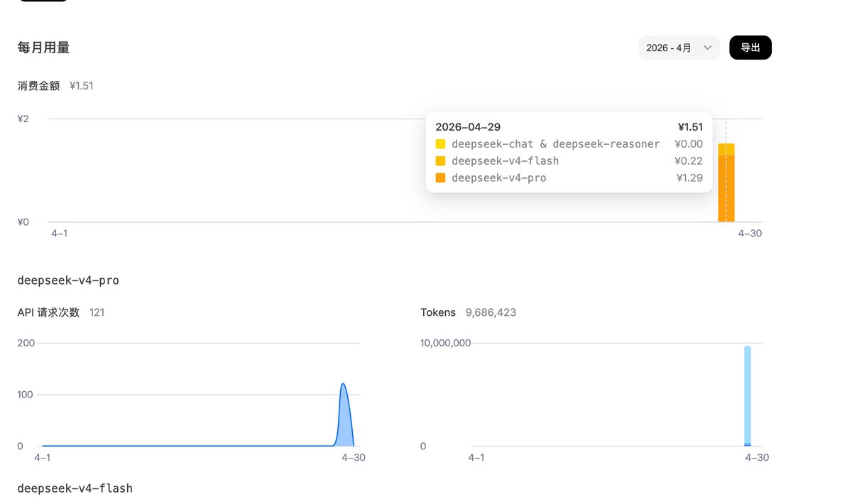Click the 200 axis label on requests chart

point(26,343)
